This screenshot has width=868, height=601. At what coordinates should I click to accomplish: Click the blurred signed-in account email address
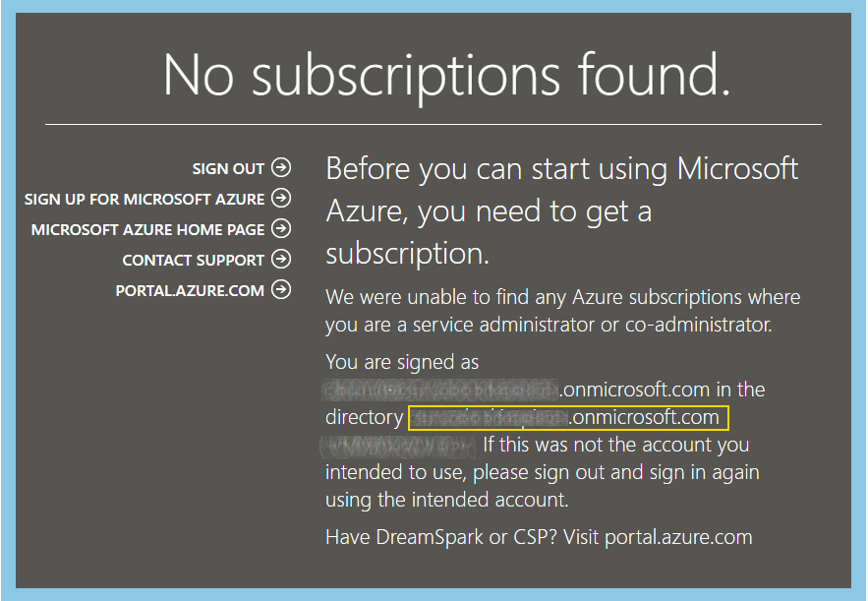440,390
